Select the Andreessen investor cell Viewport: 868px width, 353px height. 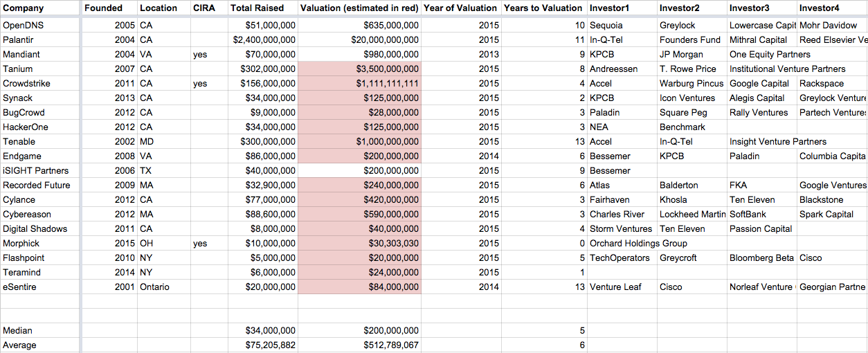622,69
